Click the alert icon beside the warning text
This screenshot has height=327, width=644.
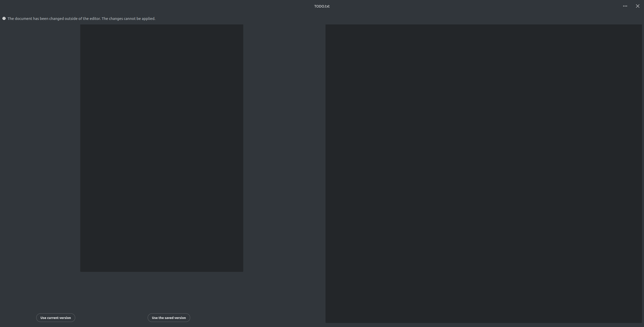tap(4, 18)
